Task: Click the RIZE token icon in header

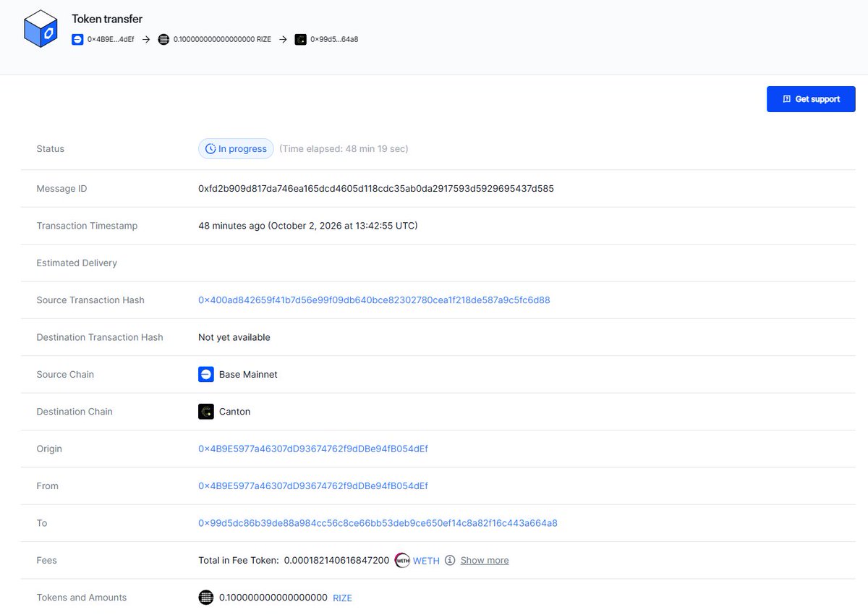Action: (x=163, y=40)
